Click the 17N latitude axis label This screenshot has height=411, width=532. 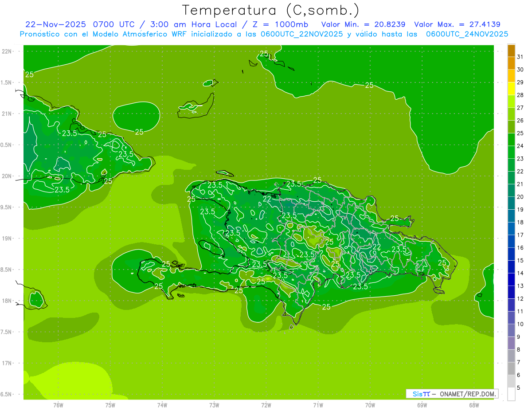pyautogui.click(x=7, y=363)
